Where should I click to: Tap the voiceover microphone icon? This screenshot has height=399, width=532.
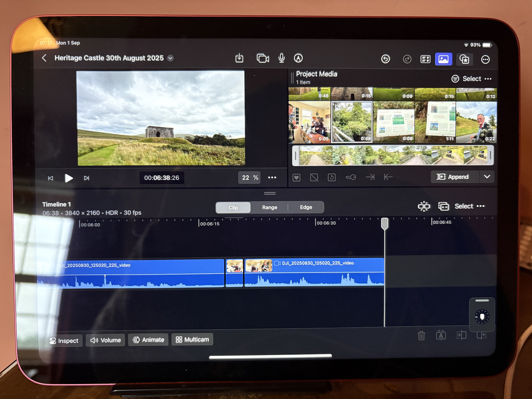click(282, 58)
